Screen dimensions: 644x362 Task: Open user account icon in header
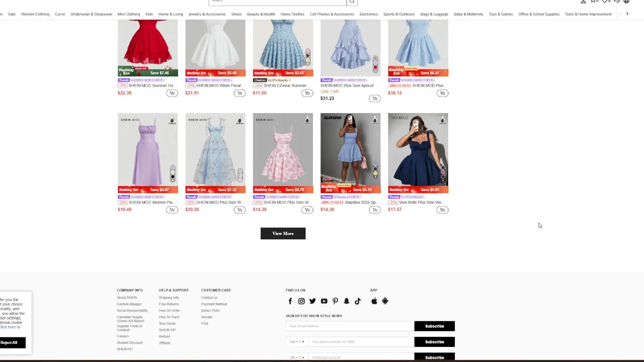coord(583,2)
